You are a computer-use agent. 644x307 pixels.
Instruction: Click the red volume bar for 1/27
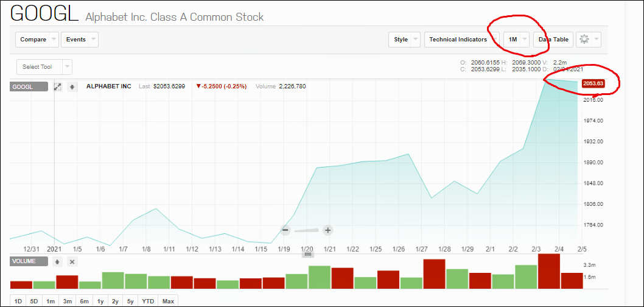[434, 274]
